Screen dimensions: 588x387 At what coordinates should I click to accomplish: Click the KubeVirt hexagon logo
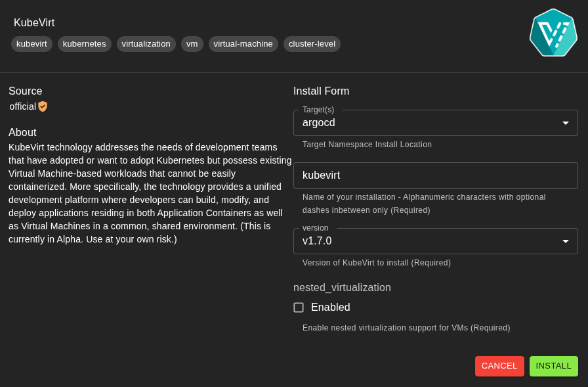(x=553, y=32)
